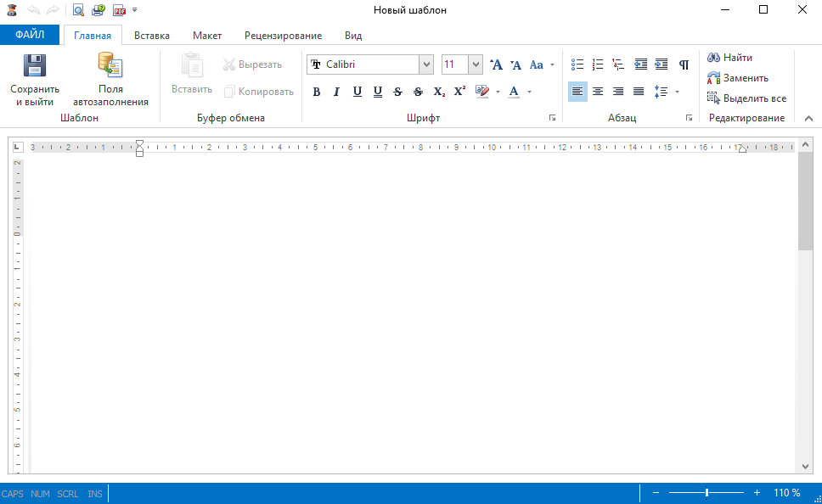Image resolution: width=822 pixels, height=504 pixels.
Task: Insert a numbered list
Action: (x=598, y=64)
